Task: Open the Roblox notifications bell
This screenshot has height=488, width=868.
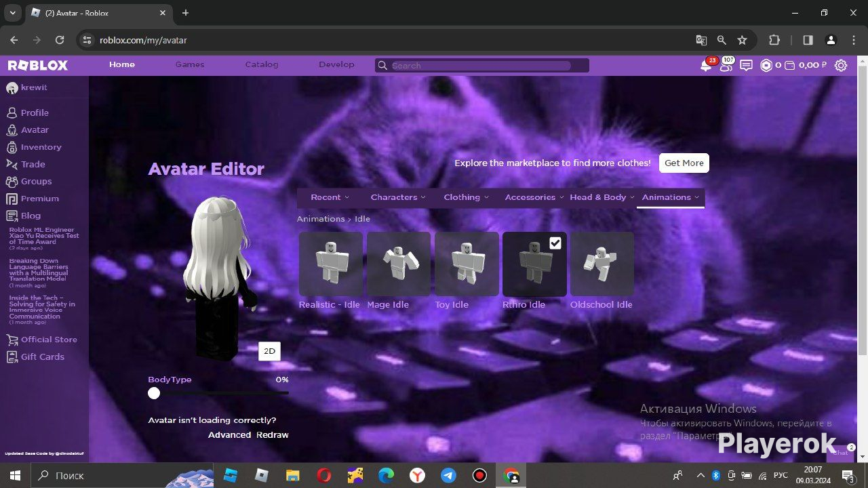Action: pos(706,65)
